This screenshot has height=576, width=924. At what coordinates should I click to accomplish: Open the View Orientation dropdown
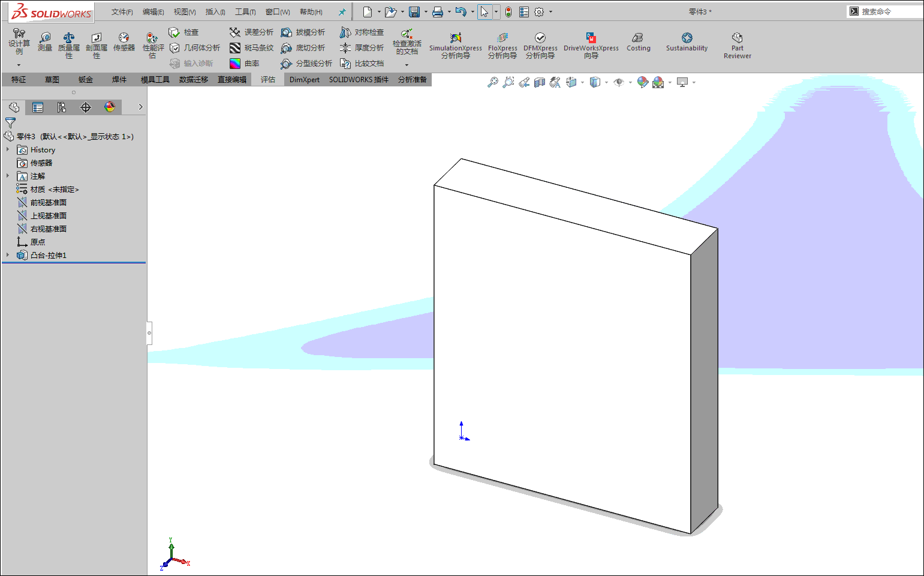coord(582,82)
